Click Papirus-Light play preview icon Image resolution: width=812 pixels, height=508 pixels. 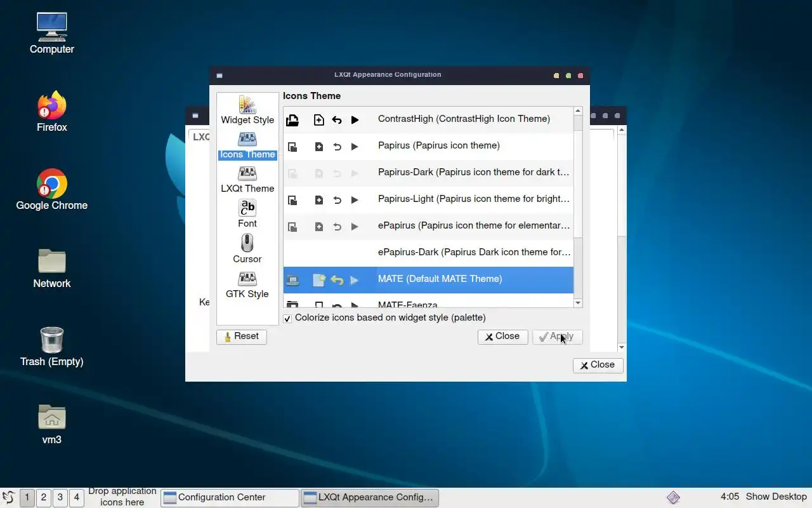[355, 200]
